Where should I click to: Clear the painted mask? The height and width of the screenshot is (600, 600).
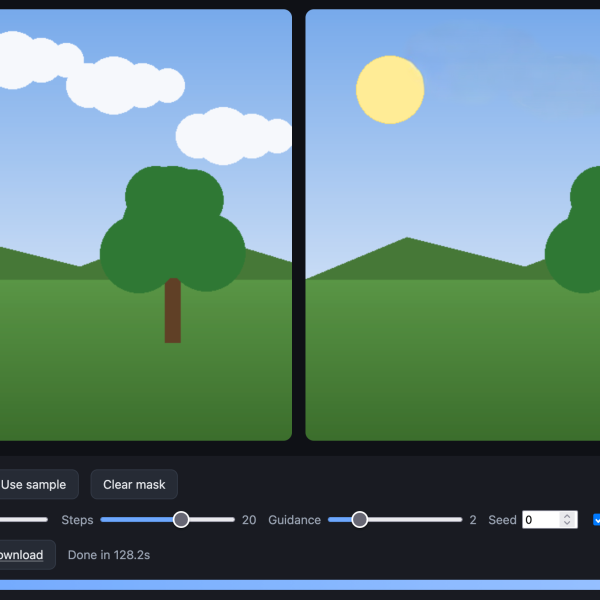tap(134, 484)
